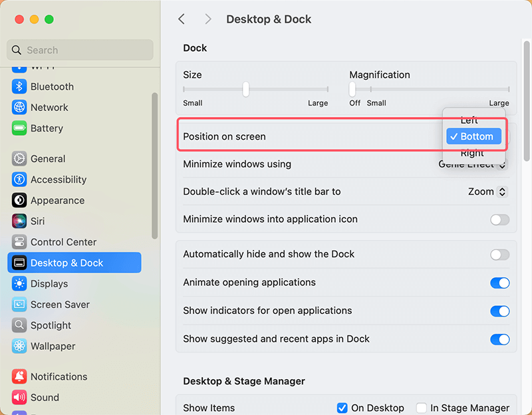This screenshot has width=532, height=415.
Task: Go to Notifications settings pane
Action: click(59, 376)
